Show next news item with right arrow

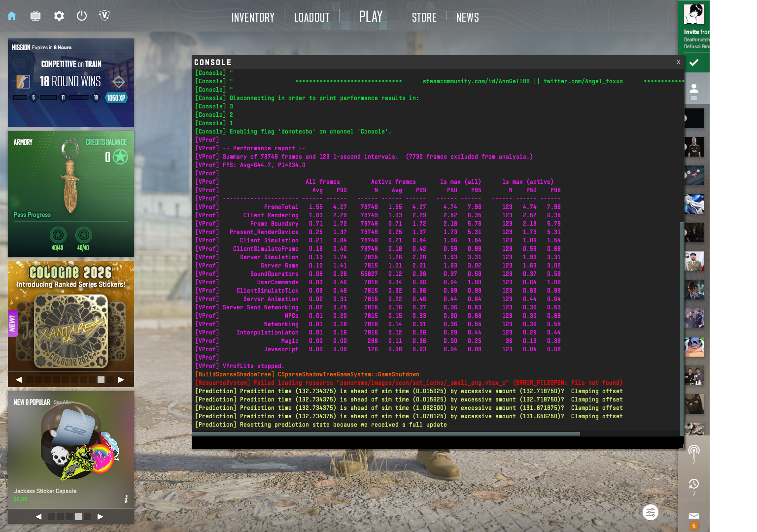(121, 380)
